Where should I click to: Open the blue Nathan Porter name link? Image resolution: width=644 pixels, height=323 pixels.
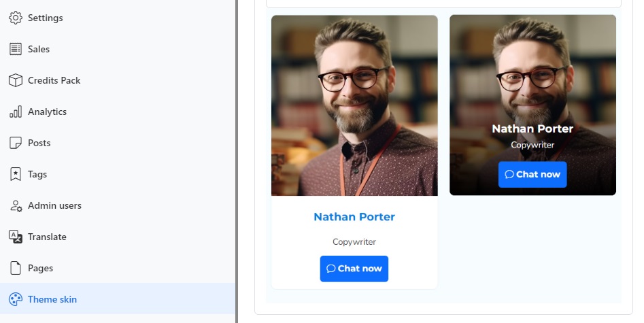(x=354, y=217)
